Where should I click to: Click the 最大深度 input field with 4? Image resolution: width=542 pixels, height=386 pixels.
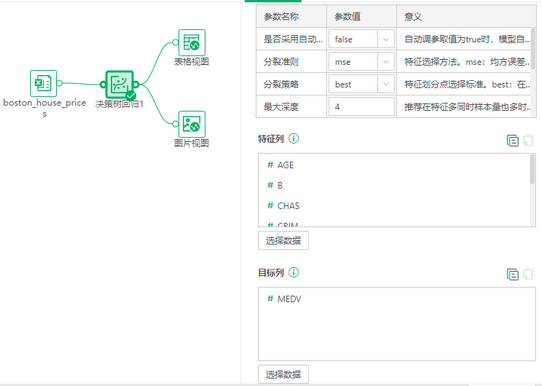click(361, 107)
